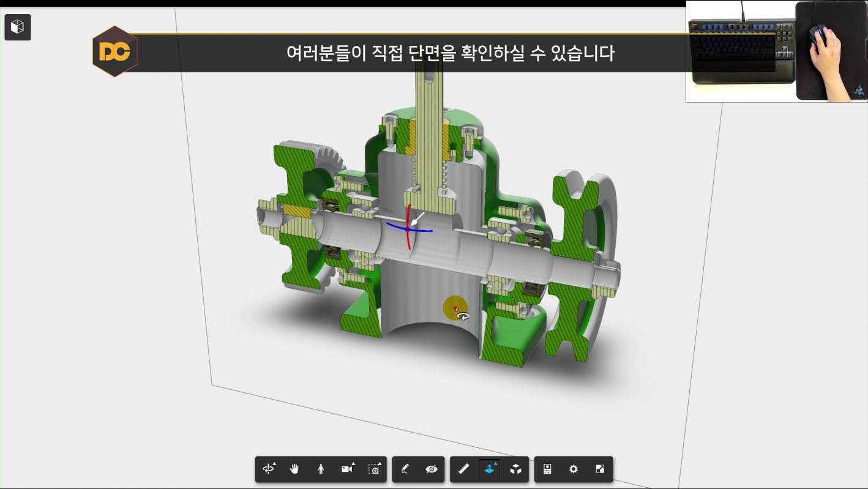The width and height of the screenshot is (868, 489).
Task: Click the DC hexagon logo
Action: pos(114,52)
